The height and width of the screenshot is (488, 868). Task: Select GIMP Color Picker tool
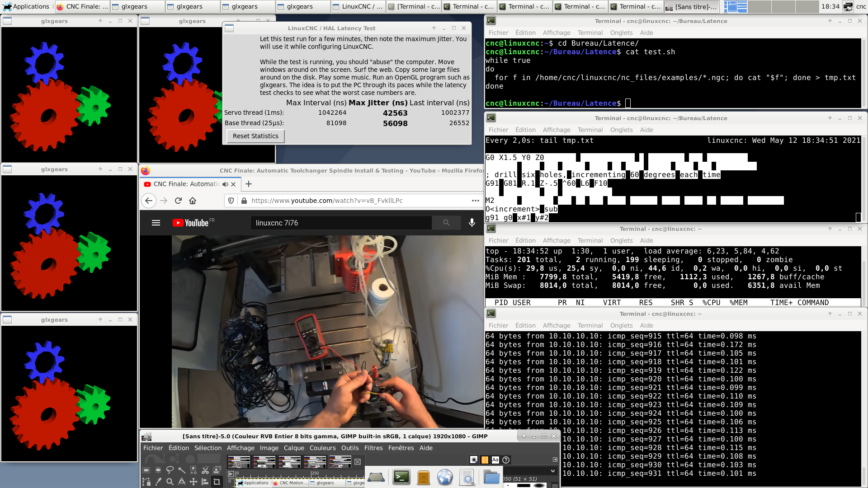158,482
